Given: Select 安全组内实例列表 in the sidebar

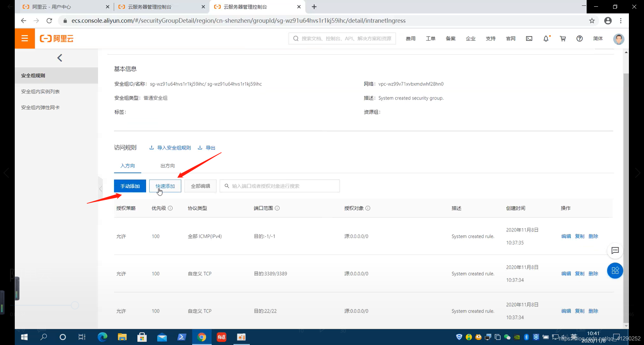Looking at the screenshot, I should tap(40, 91).
